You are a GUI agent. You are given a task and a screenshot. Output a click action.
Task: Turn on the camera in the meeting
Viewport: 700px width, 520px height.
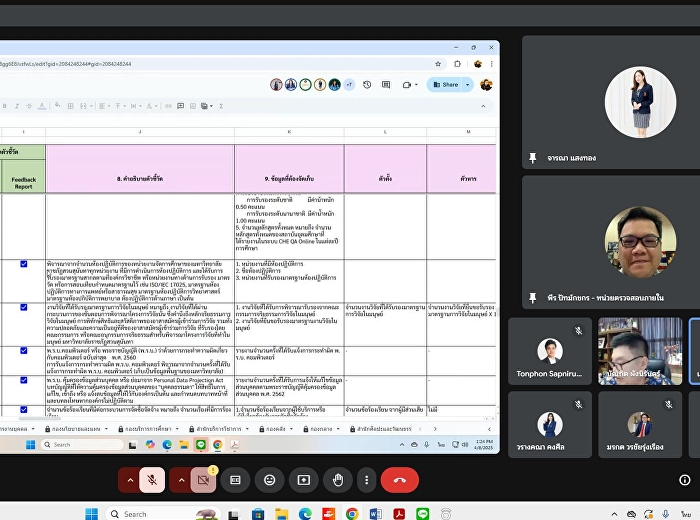[x=204, y=480]
